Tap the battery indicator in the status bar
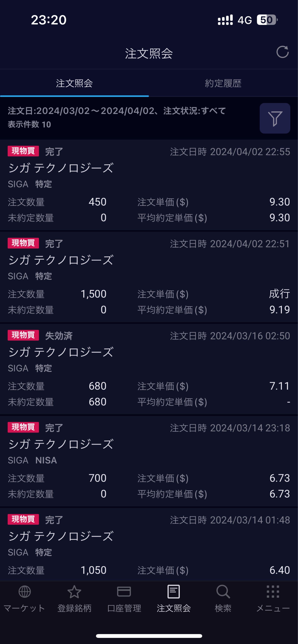This screenshot has width=298, height=644. point(267,20)
